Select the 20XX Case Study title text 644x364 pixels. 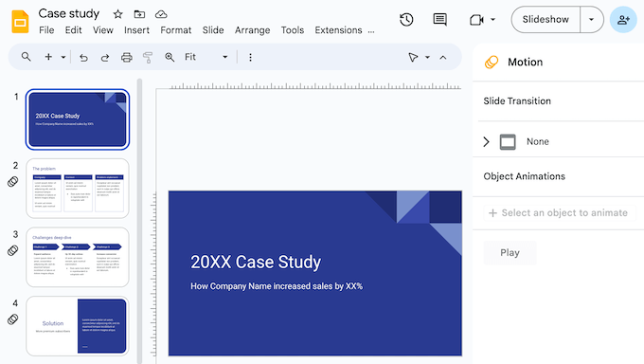click(256, 262)
